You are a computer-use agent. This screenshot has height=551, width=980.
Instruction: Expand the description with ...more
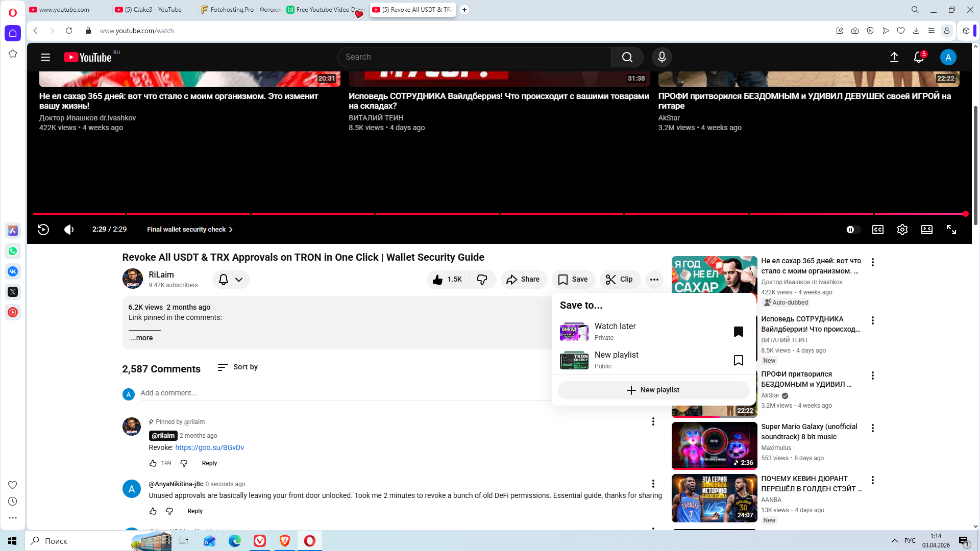[141, 338]
